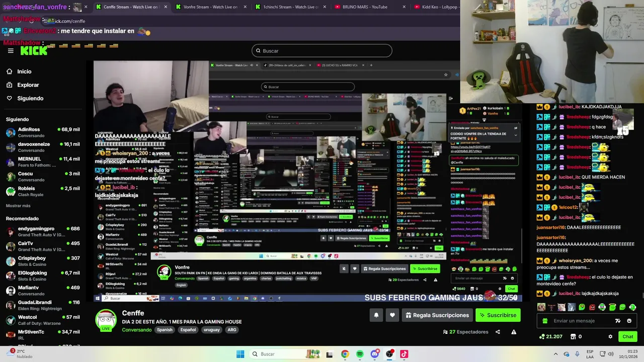The height and width of the screenshot is (362, 644).
Task: Focus the Kick Buscar search field
Action: click(322, 51)
